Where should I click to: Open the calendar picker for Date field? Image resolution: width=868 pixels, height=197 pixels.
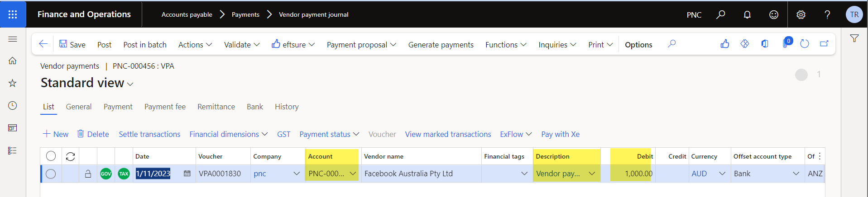pos(187,174)
